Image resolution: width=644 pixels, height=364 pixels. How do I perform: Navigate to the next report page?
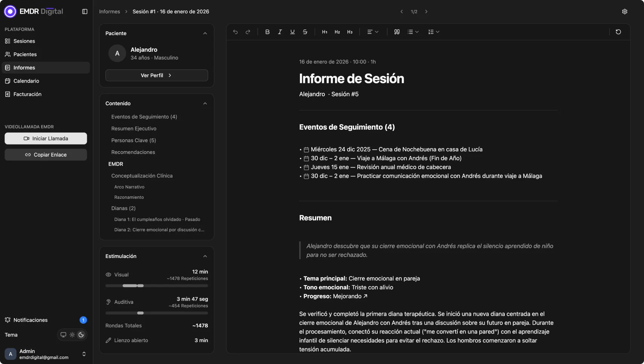pyautogui.click(x=426, y=11)
